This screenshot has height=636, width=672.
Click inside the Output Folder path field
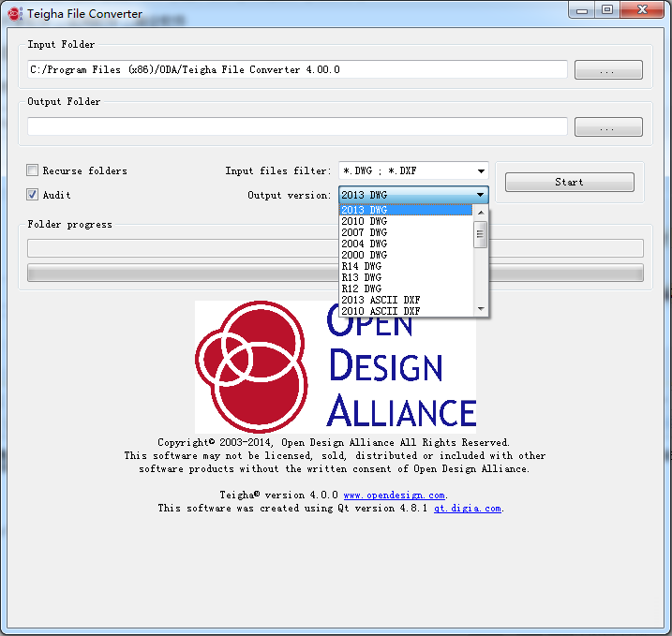pos(297,126)
